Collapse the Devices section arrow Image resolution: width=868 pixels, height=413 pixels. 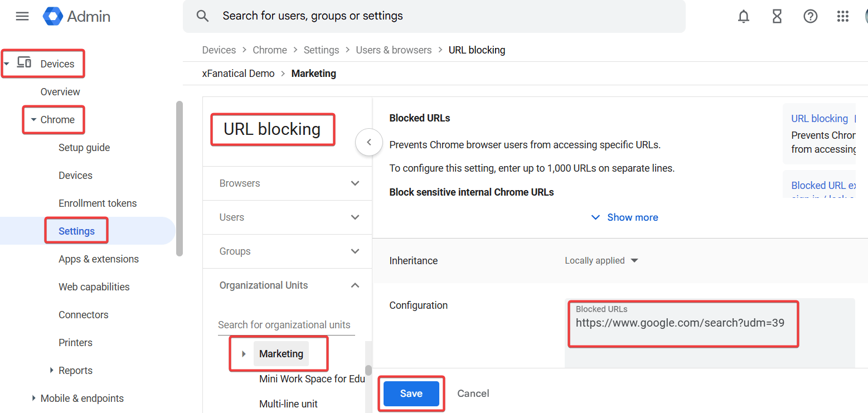(7, 64)
